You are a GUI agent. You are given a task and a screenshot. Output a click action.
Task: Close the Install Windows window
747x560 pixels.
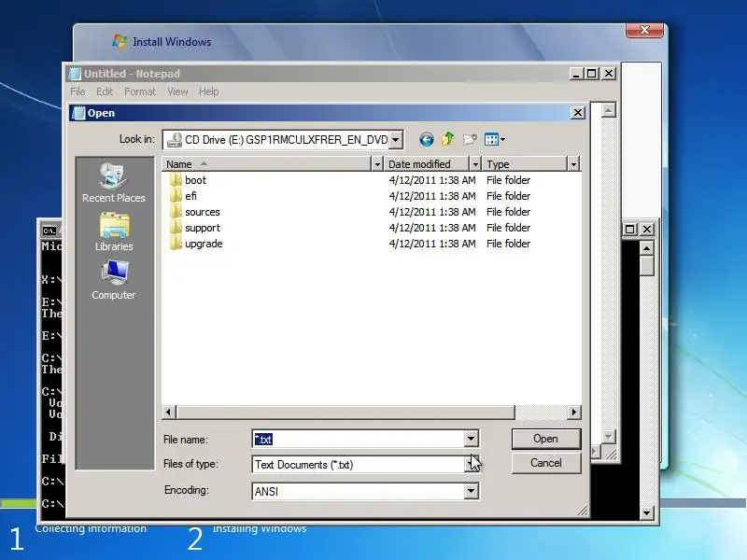tap(644, 30)
